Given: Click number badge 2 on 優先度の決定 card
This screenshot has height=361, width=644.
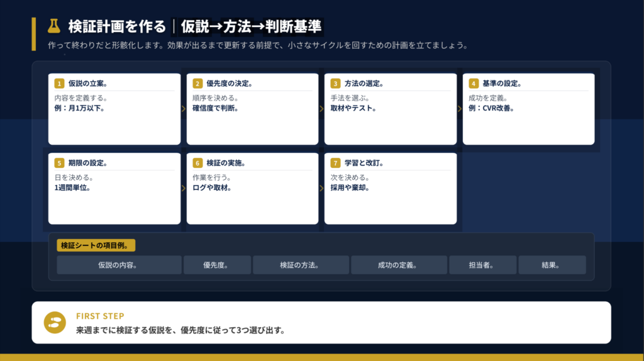Looking at the screenshot, I should [197, 84].
